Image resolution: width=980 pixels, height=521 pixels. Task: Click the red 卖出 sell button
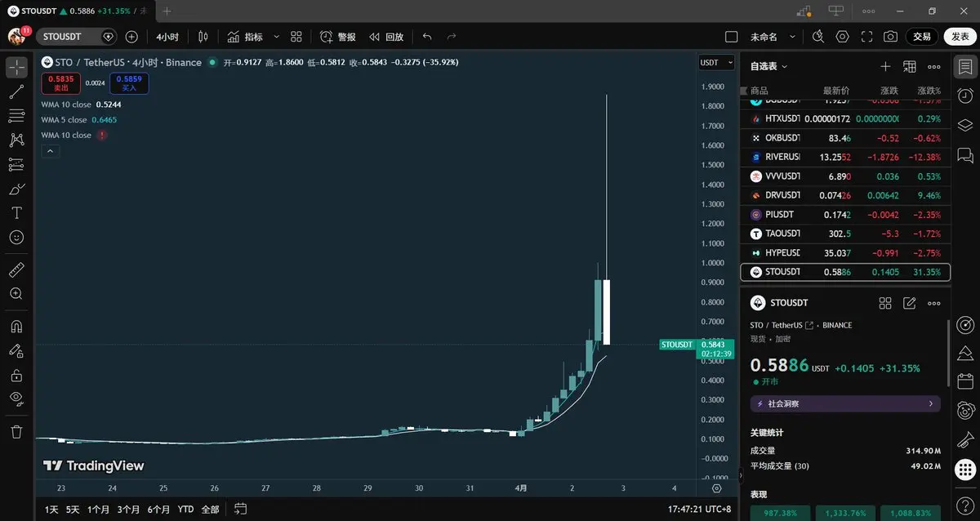(63, 82)
